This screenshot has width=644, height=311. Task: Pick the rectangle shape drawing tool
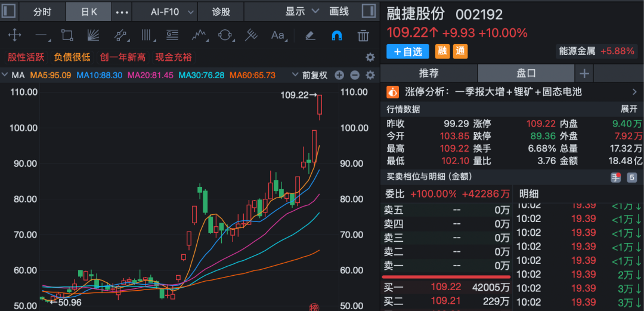coord(67,35)
